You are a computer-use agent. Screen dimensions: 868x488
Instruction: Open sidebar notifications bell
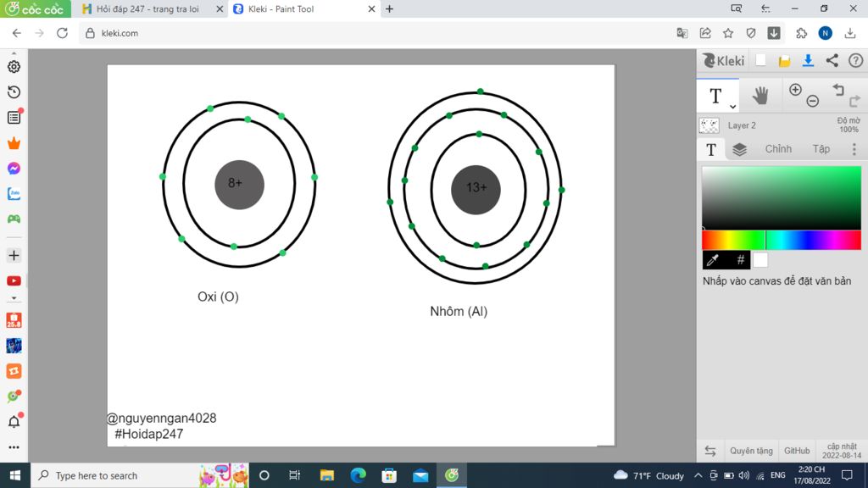(14, 422)
